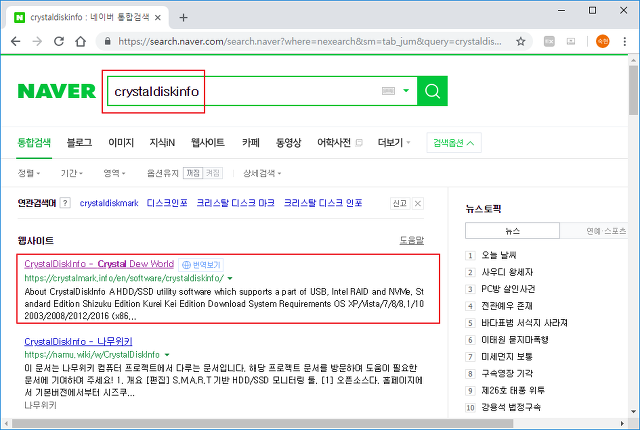
Task: Click news topic PC방 살인사건
Action: pos(508,289)
